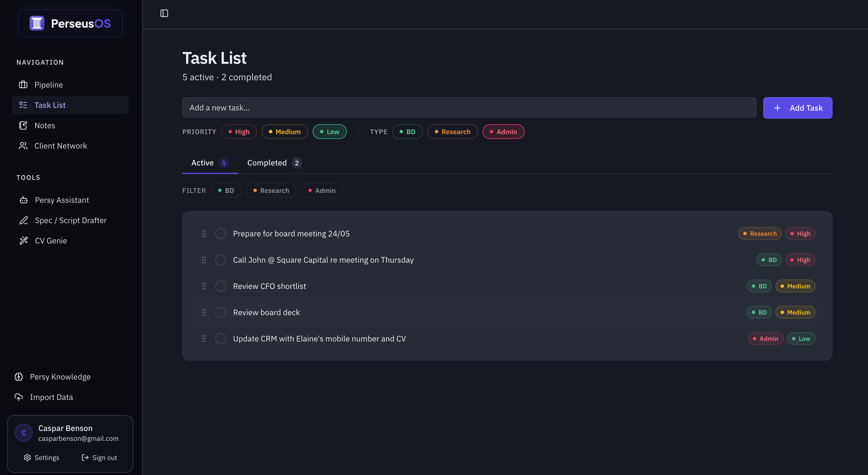Image resolution: width=868 pixels, height=475 pixels.
Task: Click the Caspar Benson avatar
Action: click(24, 433)
